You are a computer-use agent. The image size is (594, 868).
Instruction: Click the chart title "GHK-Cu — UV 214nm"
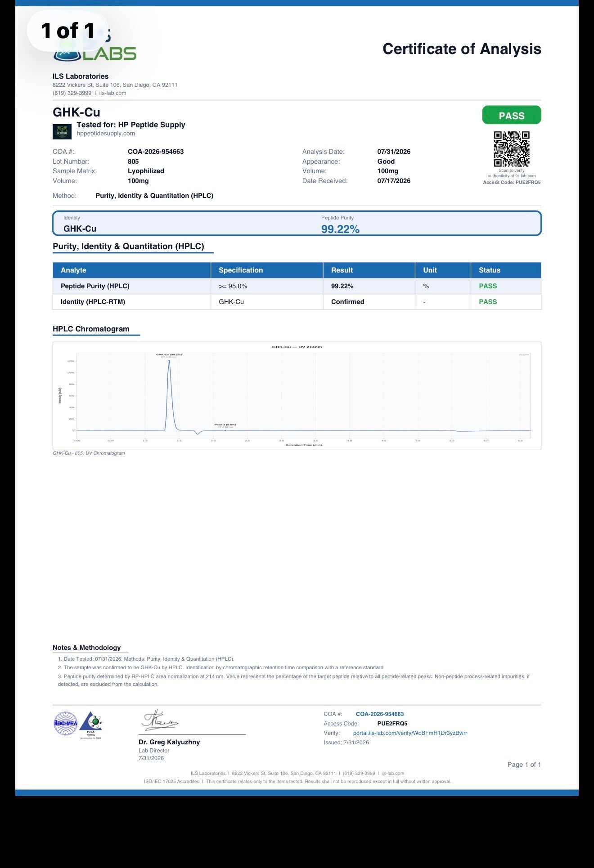(x=297, y=347)
